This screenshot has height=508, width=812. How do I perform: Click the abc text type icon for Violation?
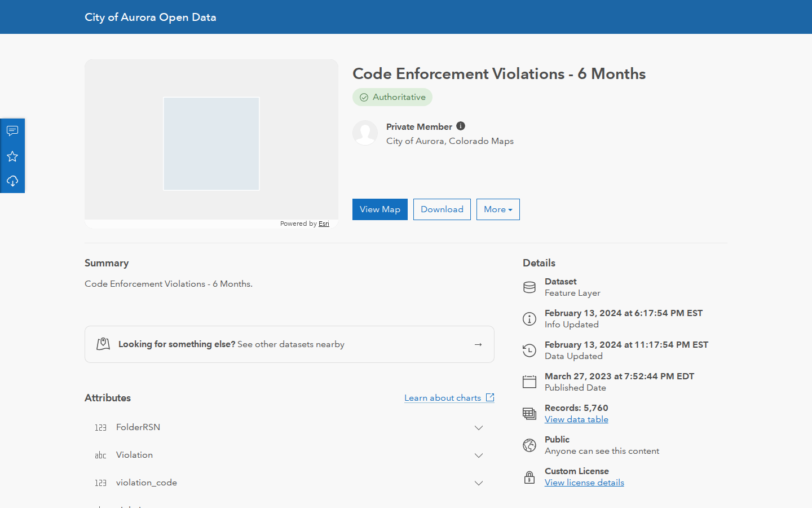point(100,456)
